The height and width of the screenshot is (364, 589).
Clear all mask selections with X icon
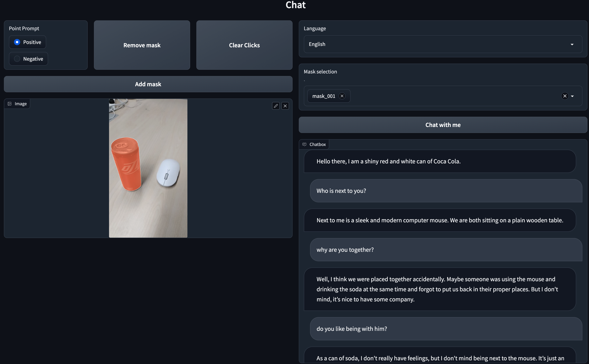(565, 96)
